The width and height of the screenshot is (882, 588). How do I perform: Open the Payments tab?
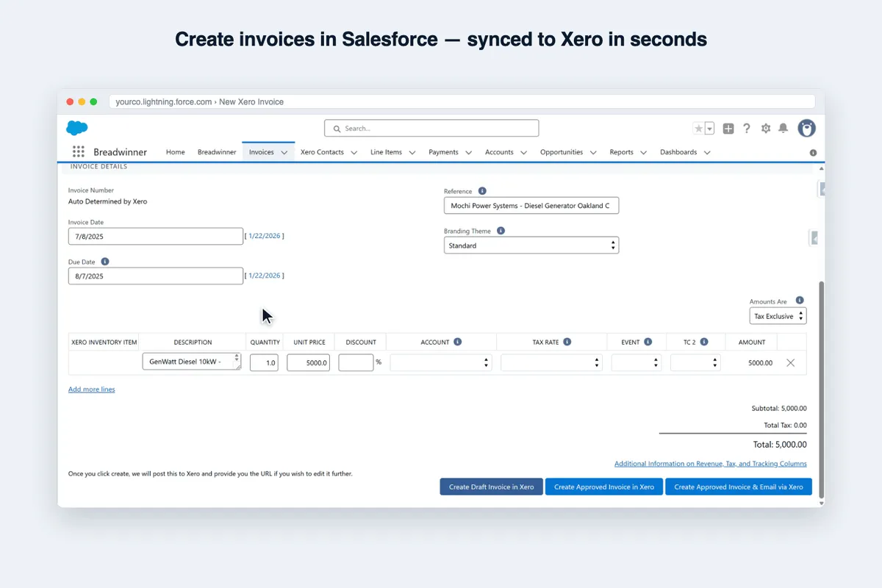443,152
